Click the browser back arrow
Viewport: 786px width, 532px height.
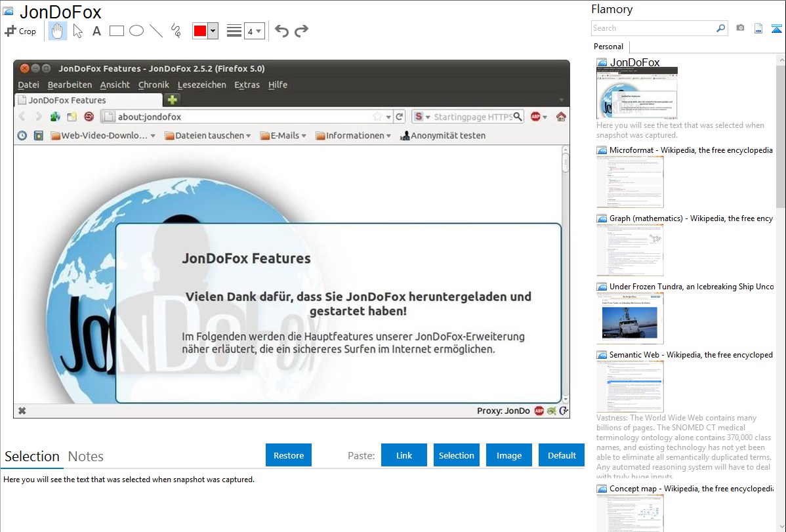[x=22, y=117]
